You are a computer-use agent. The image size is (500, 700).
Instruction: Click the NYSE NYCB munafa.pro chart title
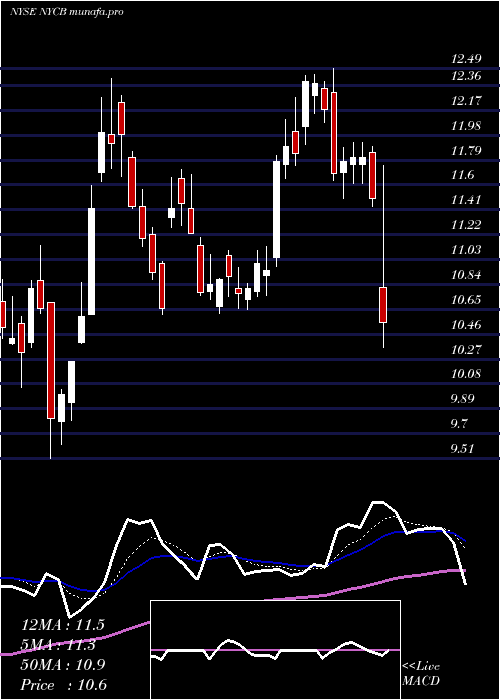click(67, 12)
